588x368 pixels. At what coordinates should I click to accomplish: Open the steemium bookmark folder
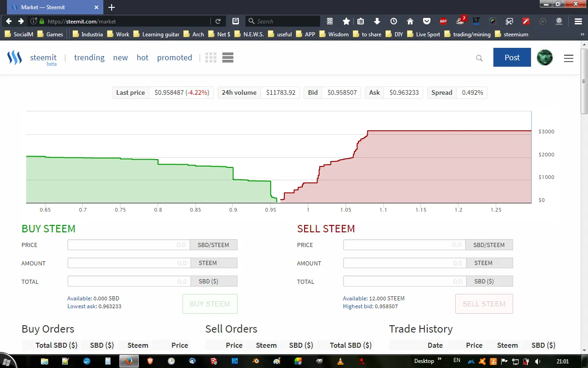point(511,34)
